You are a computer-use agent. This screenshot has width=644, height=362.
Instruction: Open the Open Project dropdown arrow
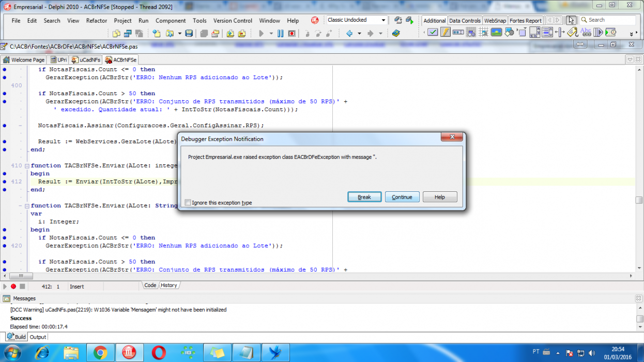179,33
